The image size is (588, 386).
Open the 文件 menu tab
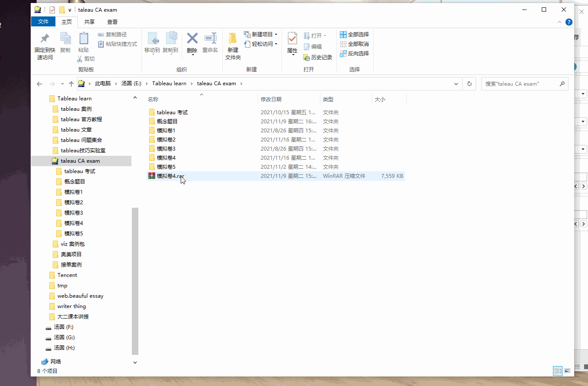click(43, 22)
